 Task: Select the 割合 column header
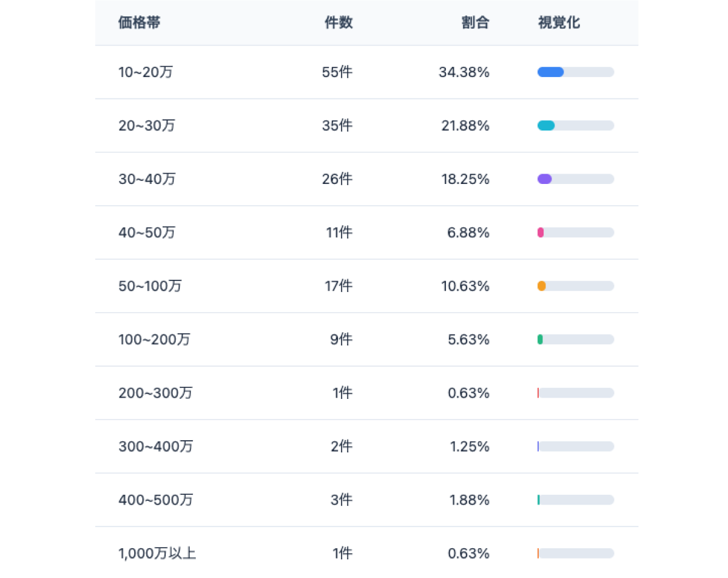click(474, 23)
